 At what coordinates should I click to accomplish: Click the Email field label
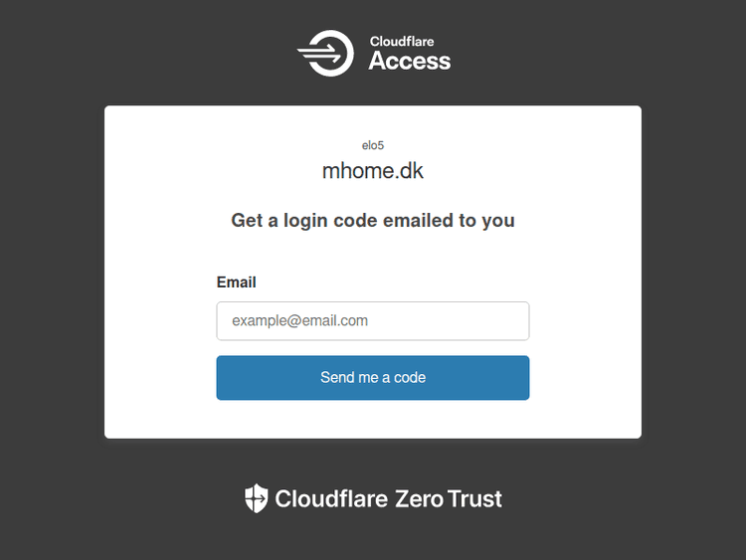coord(237,282)
